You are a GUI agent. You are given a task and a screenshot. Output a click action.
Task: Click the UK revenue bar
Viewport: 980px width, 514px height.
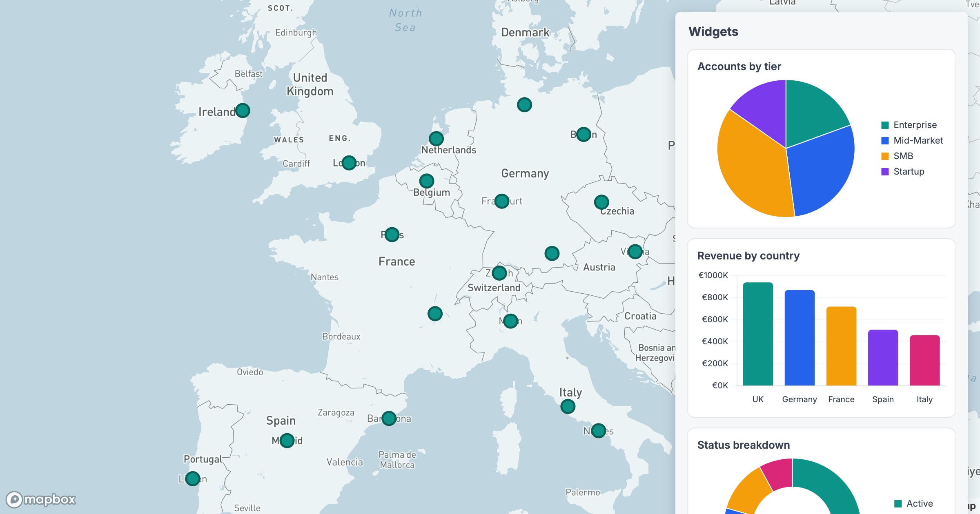coord(758,334)
